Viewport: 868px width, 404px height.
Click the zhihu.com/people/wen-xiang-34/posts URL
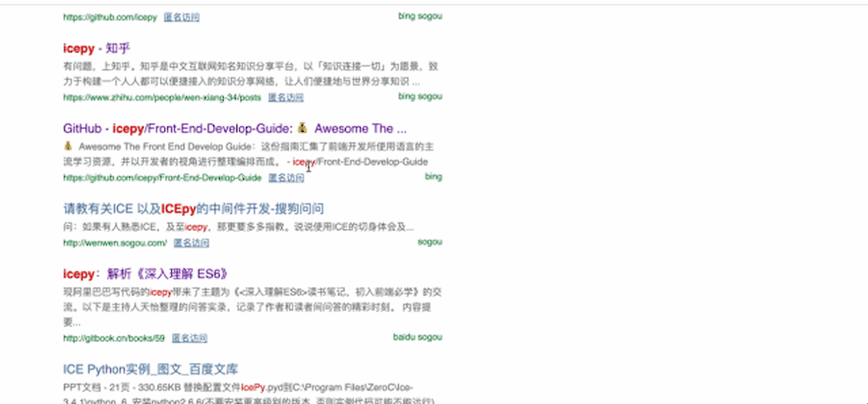pyautogui.click(x=162, y=98)
